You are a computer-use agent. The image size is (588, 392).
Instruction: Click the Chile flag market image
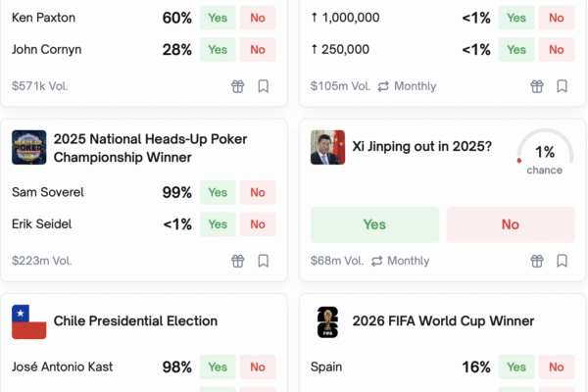[29, 321]
